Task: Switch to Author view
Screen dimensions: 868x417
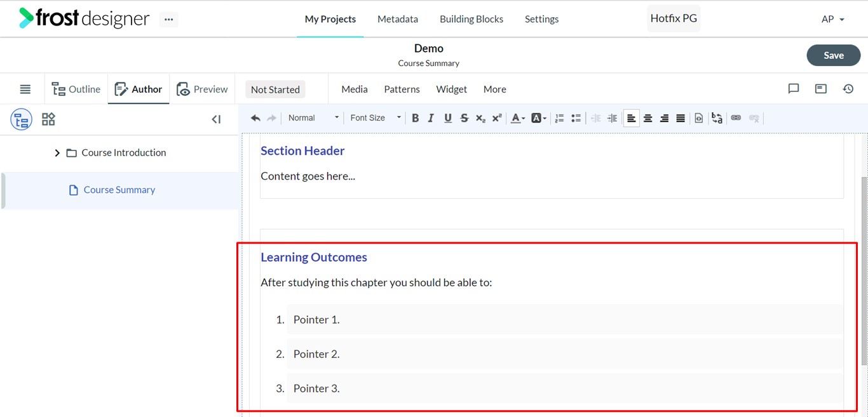Action: (x=139, y=89)
